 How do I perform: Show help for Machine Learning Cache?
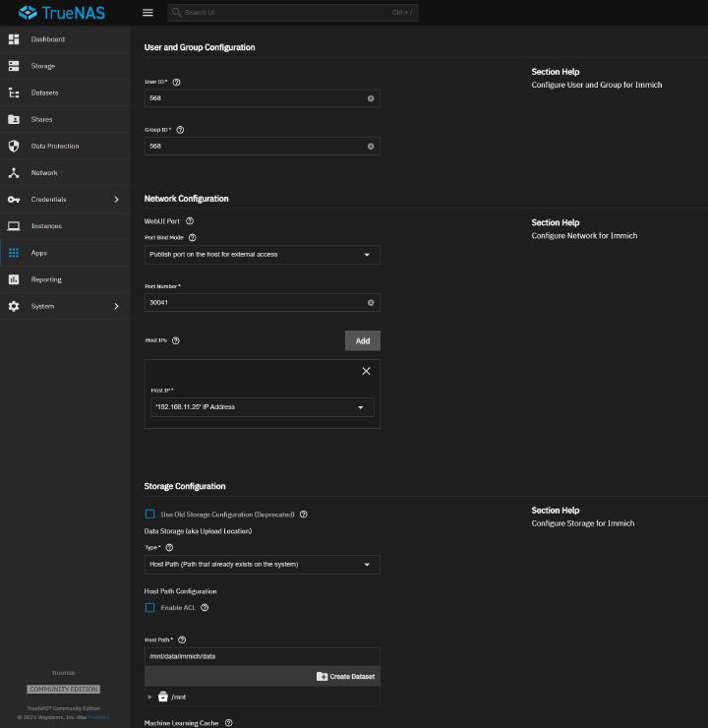coord(229,723)
